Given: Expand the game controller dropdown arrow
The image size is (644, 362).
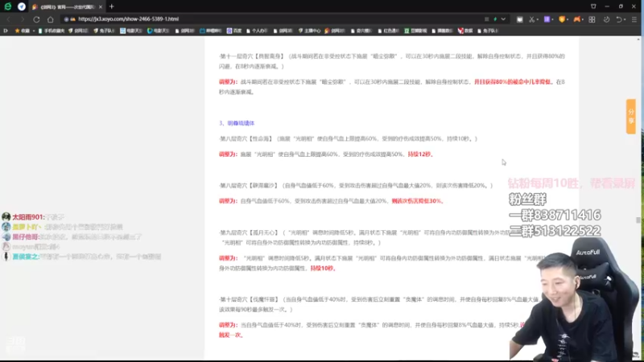Looking at the screenshot, I should tap(582, 19).
